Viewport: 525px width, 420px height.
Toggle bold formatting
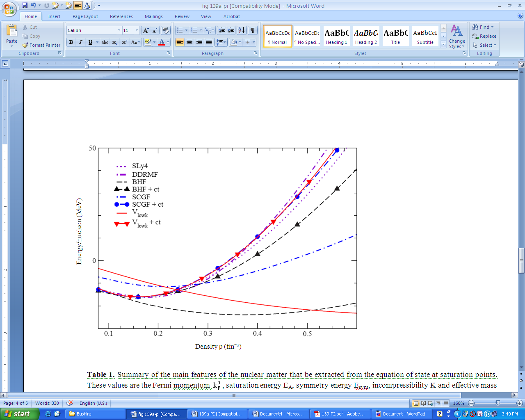(x=71, y=42)
